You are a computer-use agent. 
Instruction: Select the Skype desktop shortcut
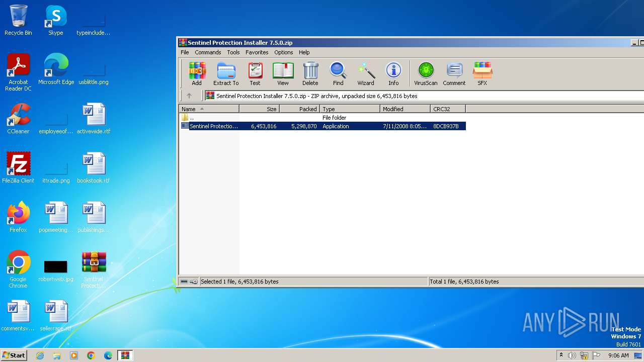pos(56,20)
